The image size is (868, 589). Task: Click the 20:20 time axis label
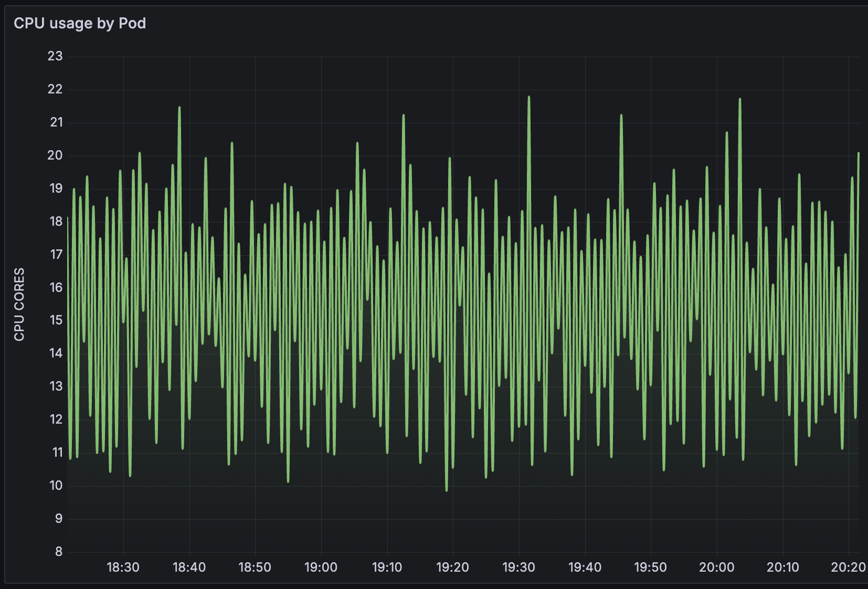[x=848, y=567]
